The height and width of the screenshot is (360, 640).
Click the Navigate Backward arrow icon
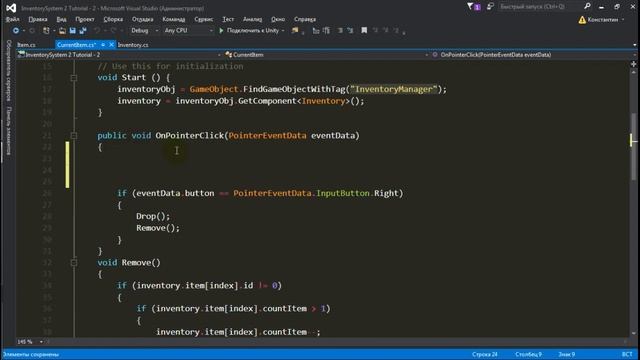(x=16, y=31)
